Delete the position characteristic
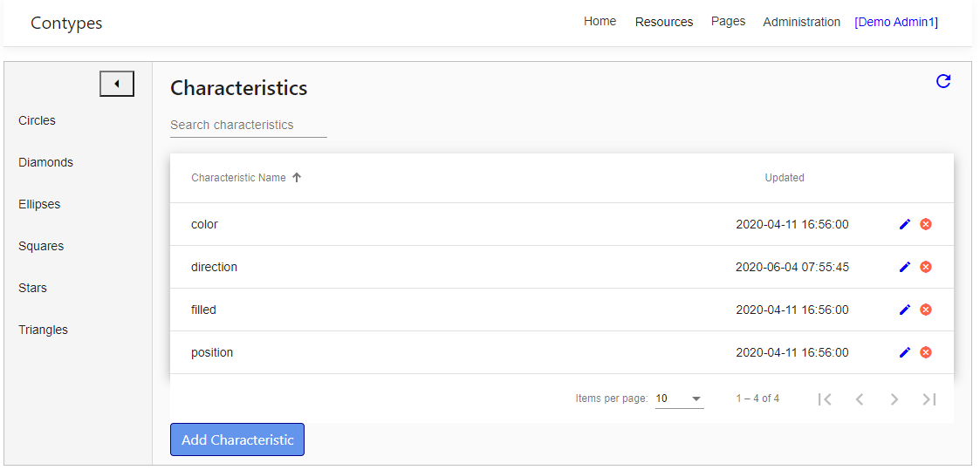Screen dimensions: 980x470 [x=926, y=352]
